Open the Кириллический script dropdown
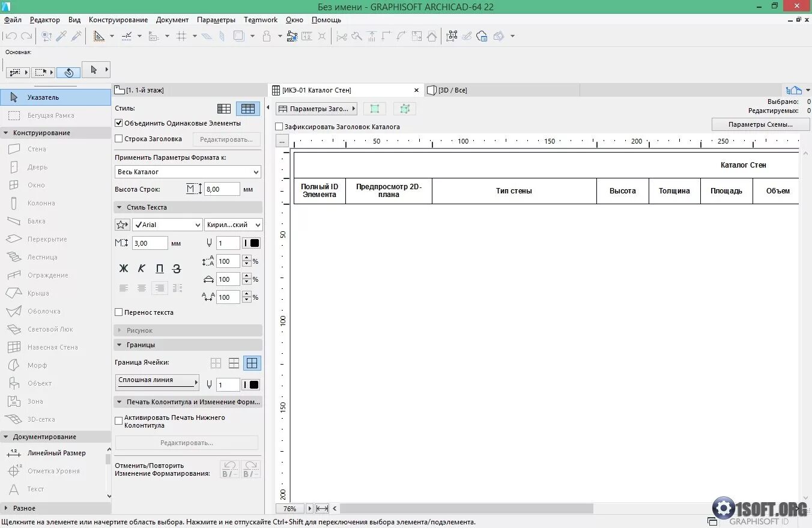The image size is (812, 528). [x=234, y=225]
